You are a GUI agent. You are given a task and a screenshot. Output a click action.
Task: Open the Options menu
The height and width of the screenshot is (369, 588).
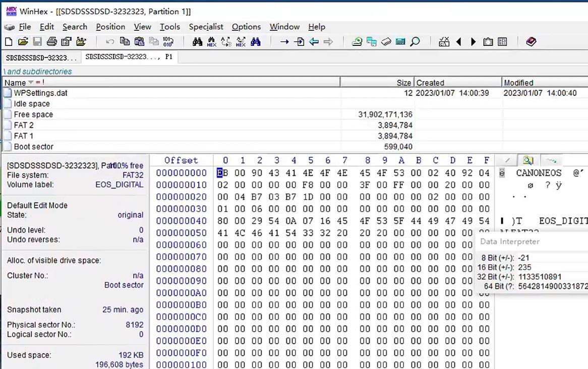pyautogui.click(x=247, y=27)
